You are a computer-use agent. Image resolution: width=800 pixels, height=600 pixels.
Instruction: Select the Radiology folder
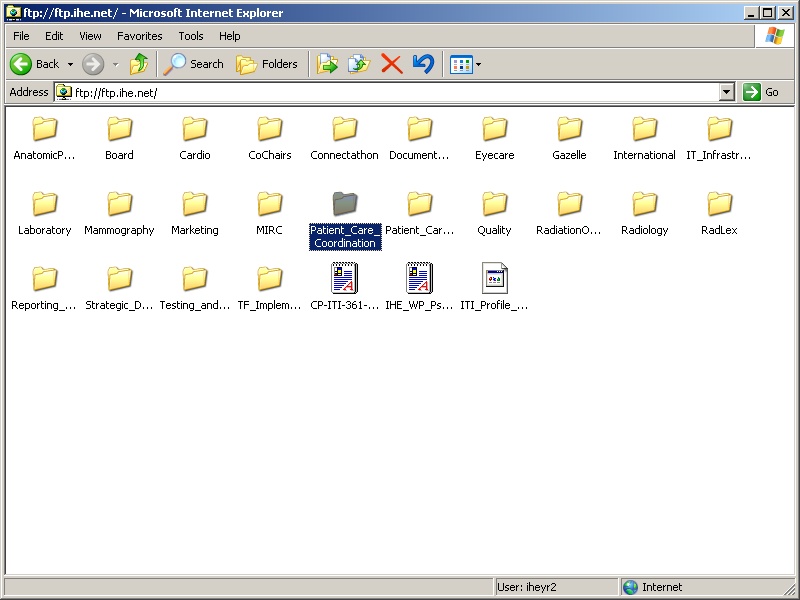[644, 214]
